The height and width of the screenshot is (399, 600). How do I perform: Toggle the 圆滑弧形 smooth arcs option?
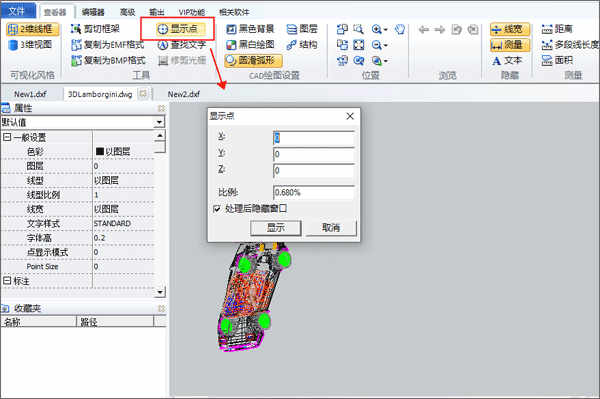[254, 60]
